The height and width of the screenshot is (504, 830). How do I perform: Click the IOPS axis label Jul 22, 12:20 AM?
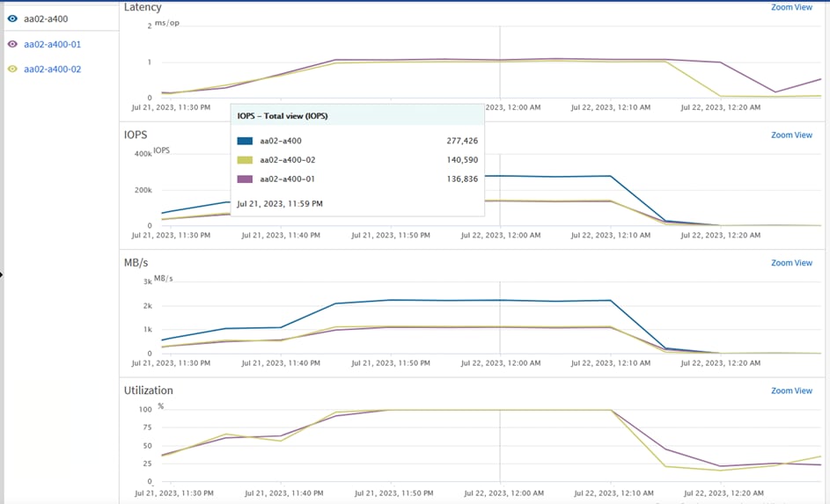click(x=721, y=236)
